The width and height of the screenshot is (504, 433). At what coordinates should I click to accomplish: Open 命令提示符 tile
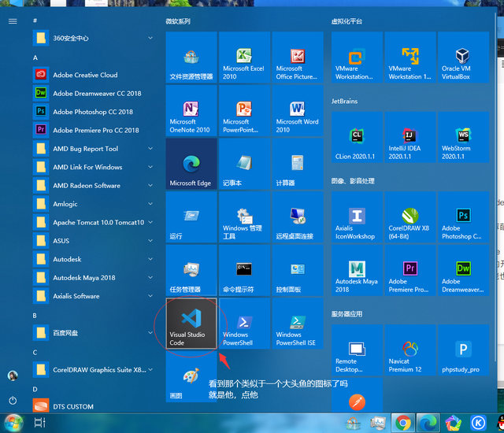coord(245,270)
